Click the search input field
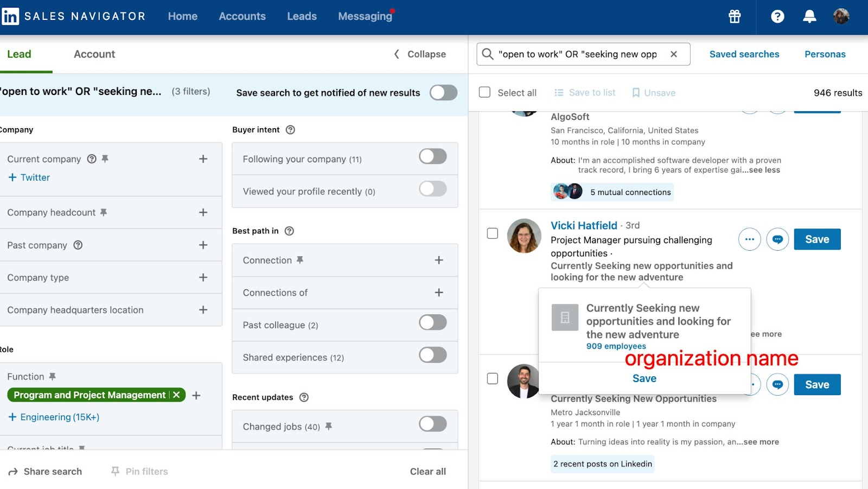Screen dimensions: 868x489 pos(580,54)
